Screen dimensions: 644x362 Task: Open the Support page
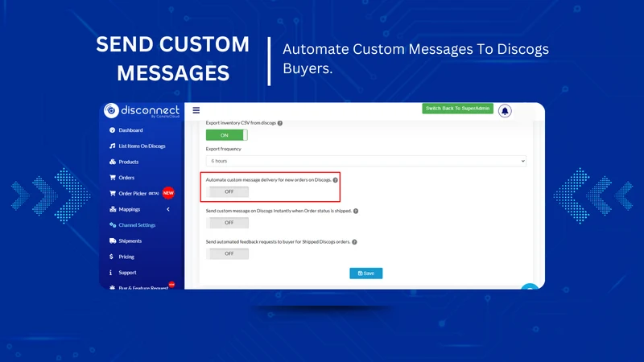coord(127,273)
